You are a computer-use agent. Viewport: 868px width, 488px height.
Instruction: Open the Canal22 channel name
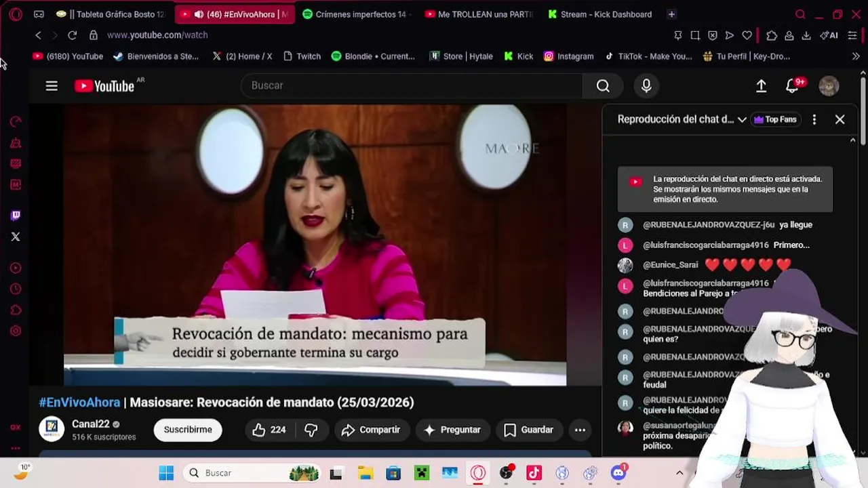(91, 424)
